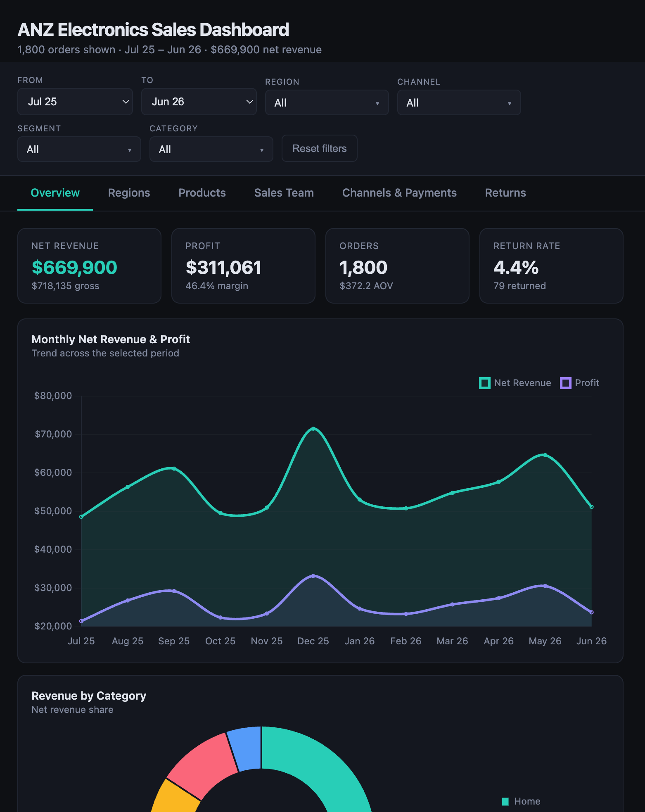Expand the Channel filter dropdown
Viewport: 645px width, 812px height.
459,102
